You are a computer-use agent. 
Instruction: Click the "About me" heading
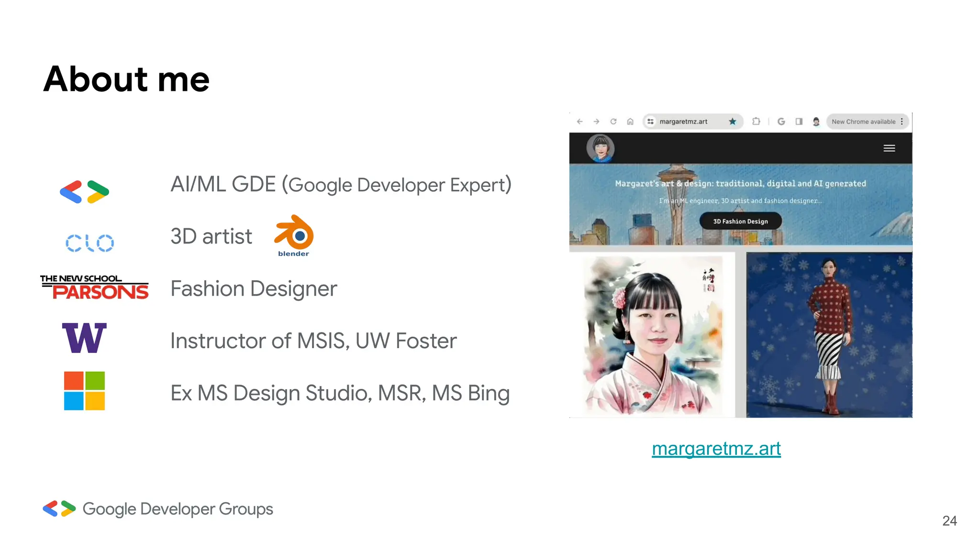[x=126, y=79]
